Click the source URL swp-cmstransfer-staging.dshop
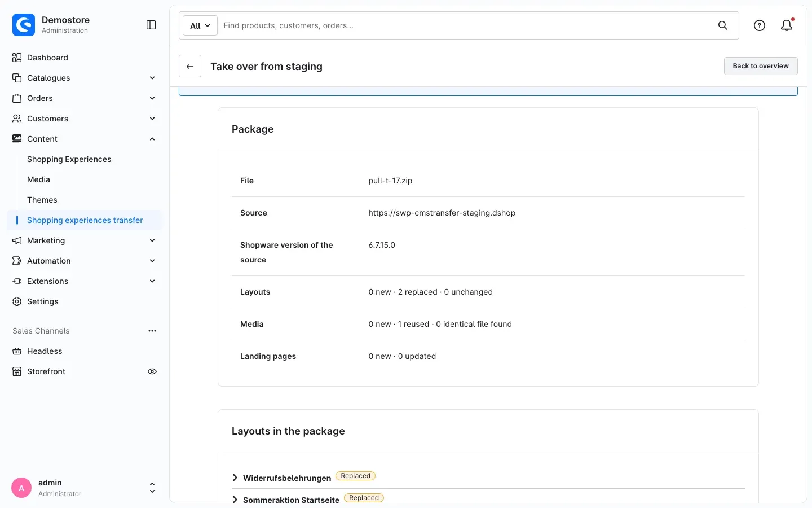The image size is (812, 508). 442,213
